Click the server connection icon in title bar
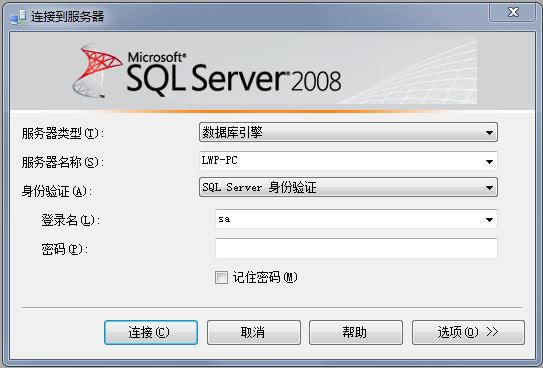 (x=18, y=17)
